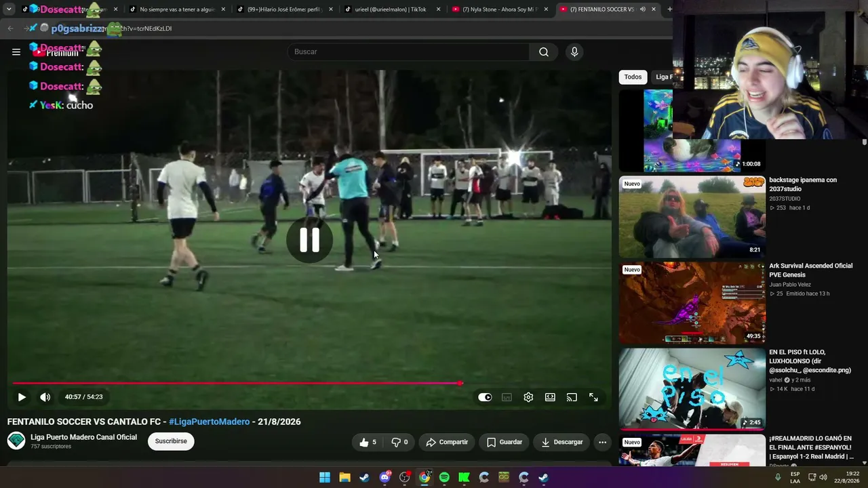Screen dimensions: 868x488
Task: Open File Explorer from the taskbar
Action: pyautogui.click(x=344, y=477)
